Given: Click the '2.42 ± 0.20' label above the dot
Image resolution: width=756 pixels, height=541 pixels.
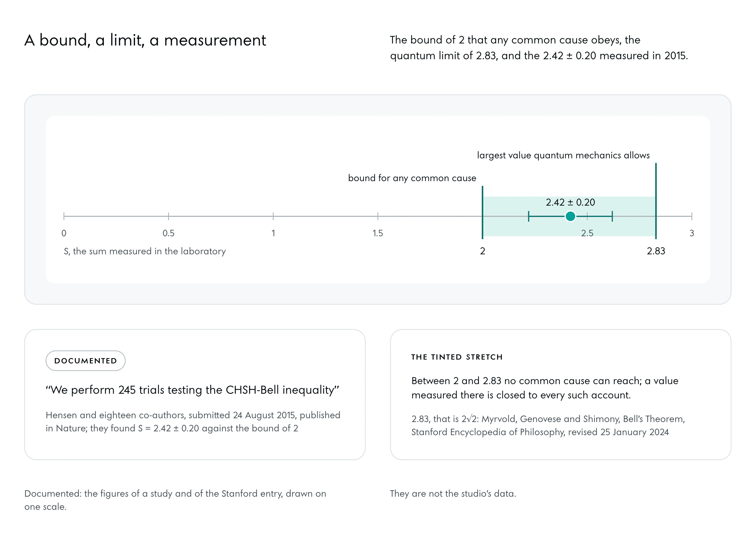Looking at the screenshot, I should point(570,202).
